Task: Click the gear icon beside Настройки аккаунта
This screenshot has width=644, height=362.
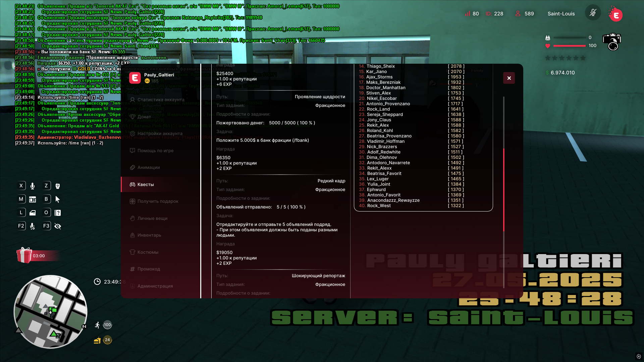Action: click(x=132, y=133)
